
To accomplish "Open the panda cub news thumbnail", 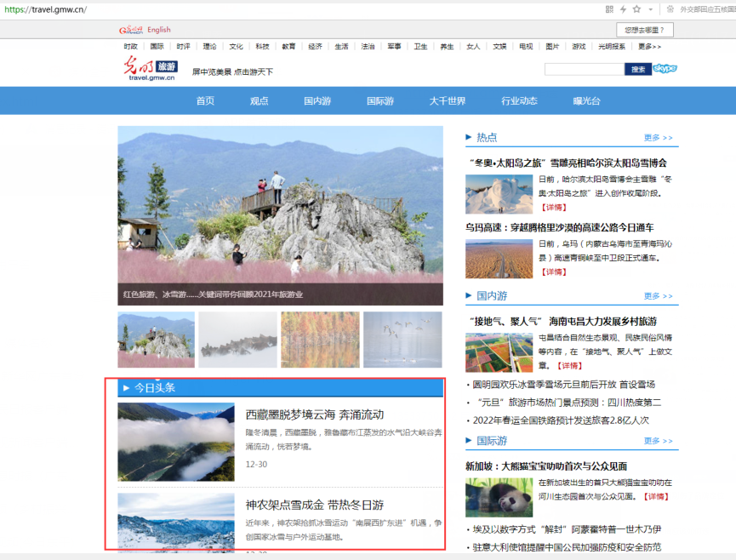I will (499, 498).
